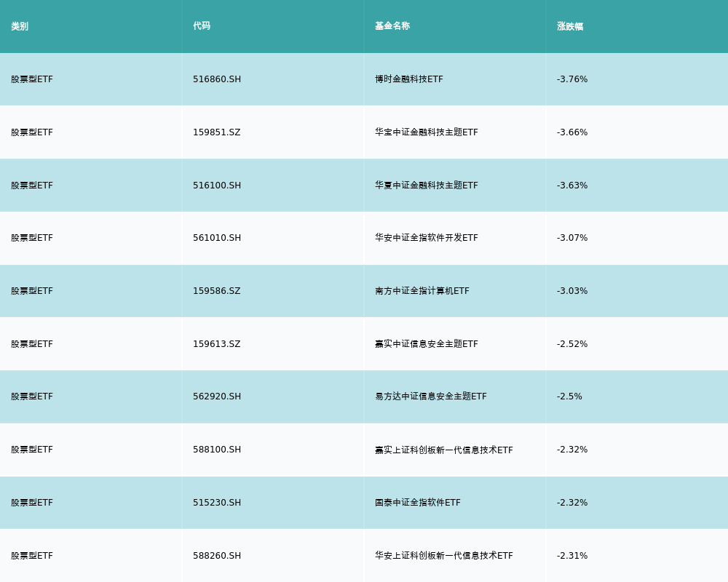Select fund code 159613.SZ
This screenshot has width=728, height=582.
[217, 344]
